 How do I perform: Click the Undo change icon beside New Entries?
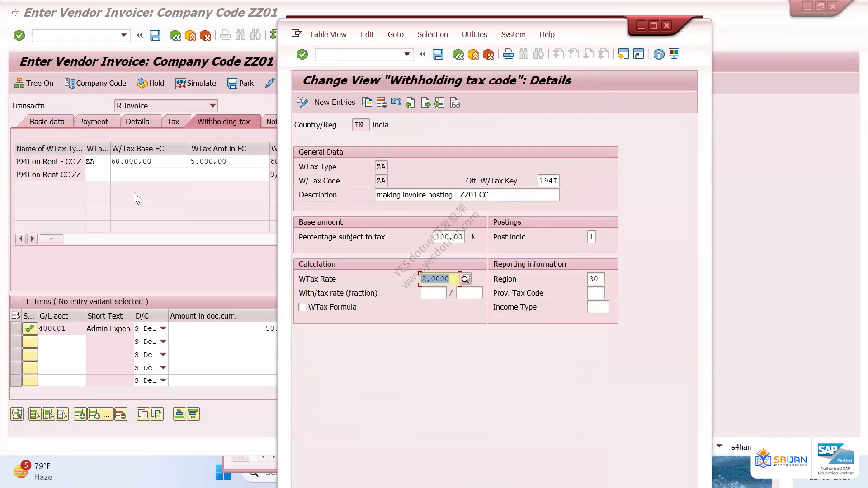[x=396, y=103]
